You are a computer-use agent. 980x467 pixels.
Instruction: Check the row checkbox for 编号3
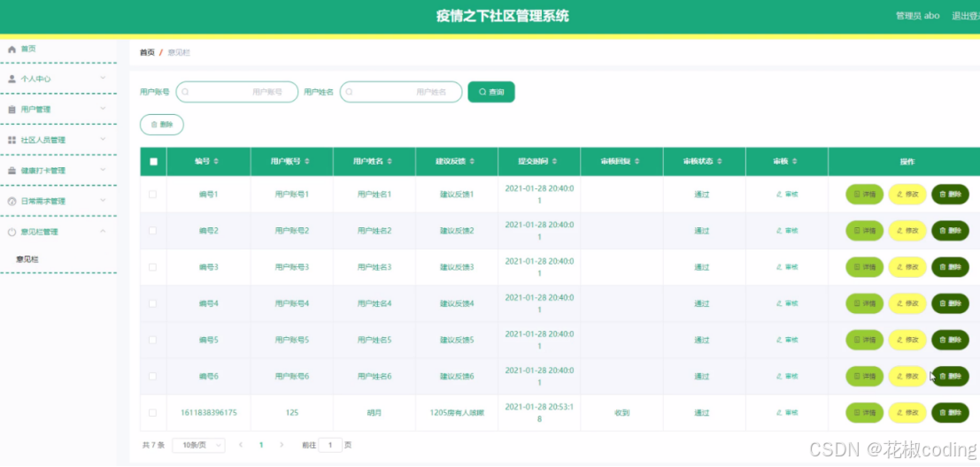[x=152, y=266]
